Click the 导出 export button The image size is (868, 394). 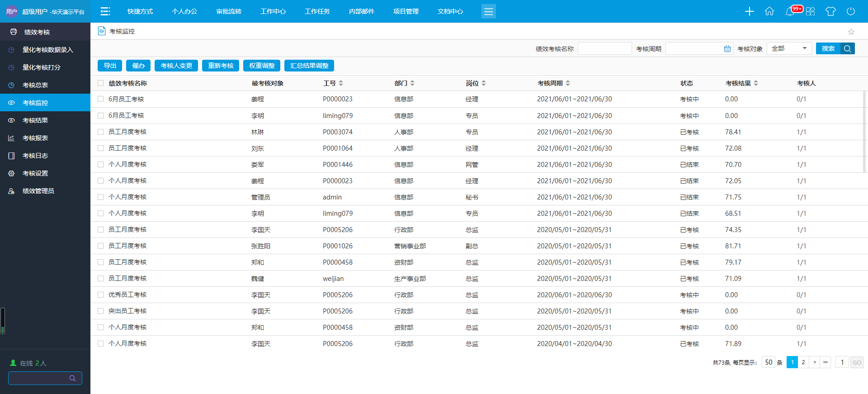pos(110,66)
